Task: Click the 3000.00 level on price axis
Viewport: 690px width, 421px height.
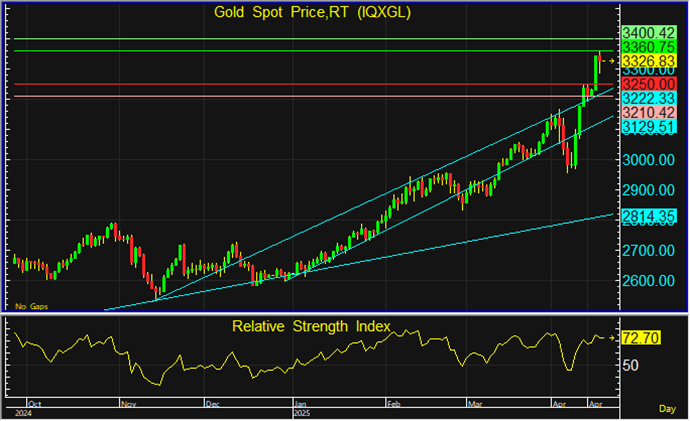Action: (647, 160)
